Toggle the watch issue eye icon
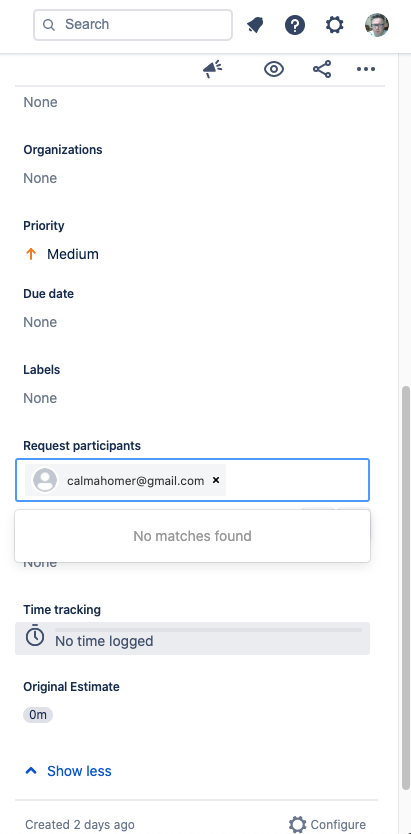The width and height of the screenshot is (411, 834). click(274, 69)
